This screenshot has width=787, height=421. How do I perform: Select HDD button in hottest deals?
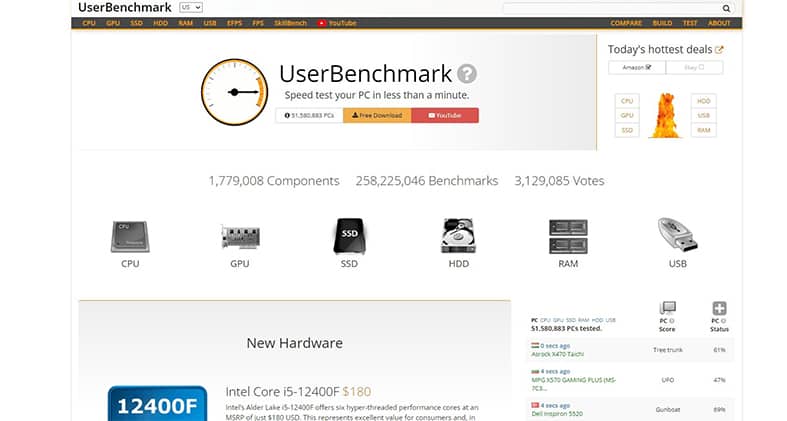(704, 101)
